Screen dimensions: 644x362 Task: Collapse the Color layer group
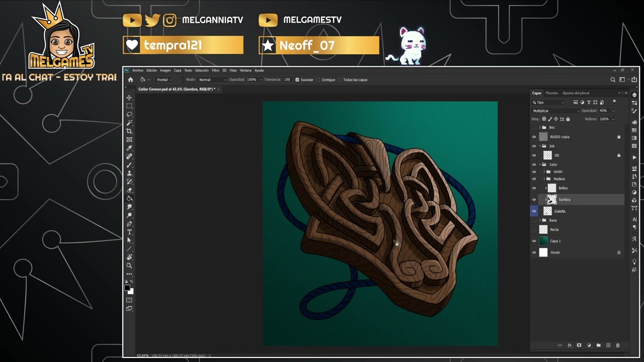pyautogui.click(x=540, y=164)
